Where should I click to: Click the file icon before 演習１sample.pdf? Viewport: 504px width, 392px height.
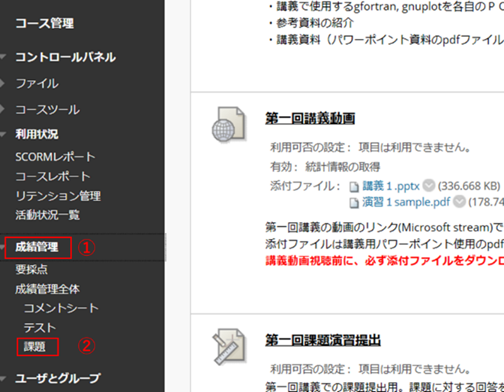pos(354,202)
